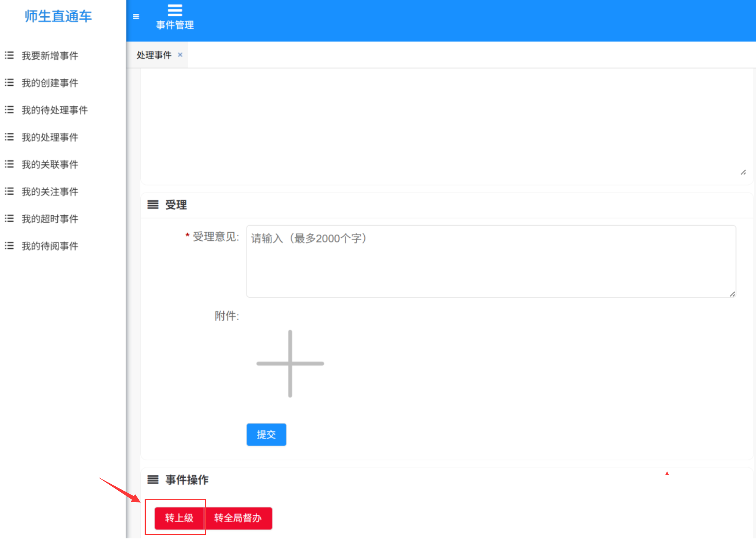756x542 pixels.
Task: Click the 附件 field label
Action: click(227, 316)
